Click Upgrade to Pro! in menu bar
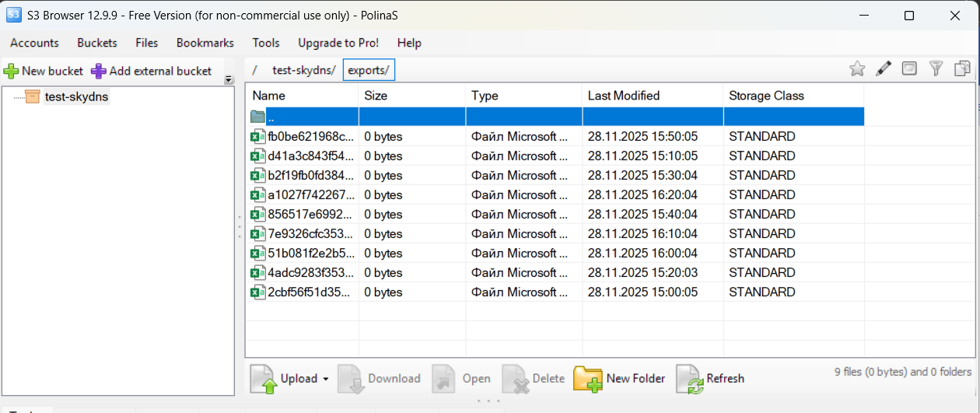 [338, 43]
